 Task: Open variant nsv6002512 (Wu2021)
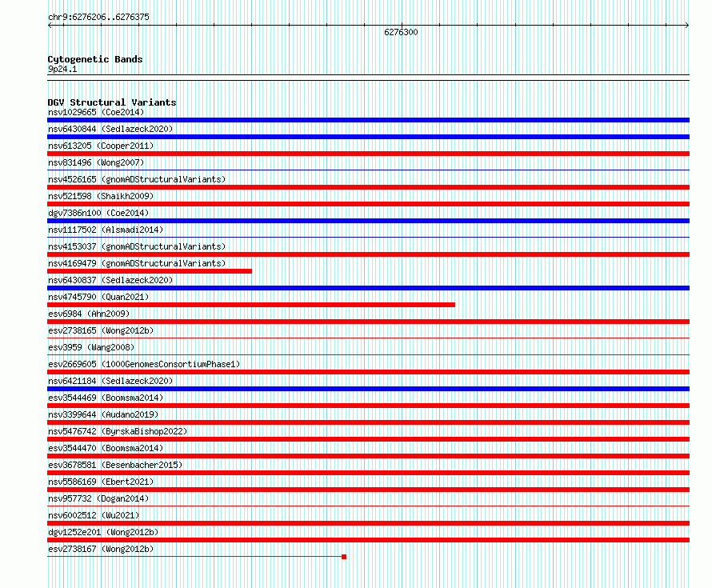pos(94,515)
